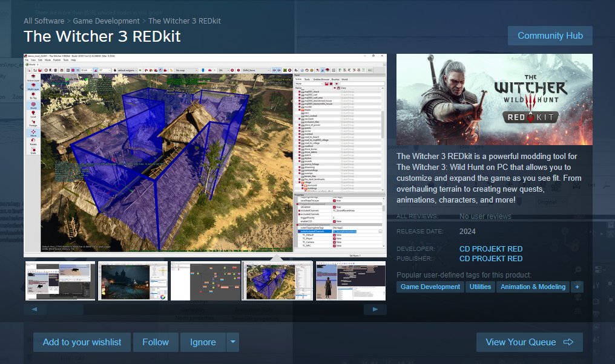Viewport: 615px width, 364px height.
Task: Open None filter dropdown in Scene panel
Action: [309, 84]
